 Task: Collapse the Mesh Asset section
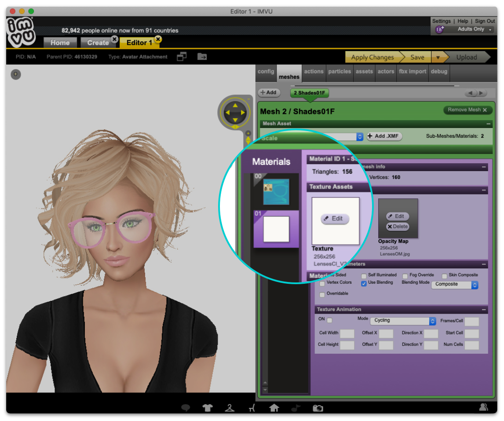(x=488, y=124)
